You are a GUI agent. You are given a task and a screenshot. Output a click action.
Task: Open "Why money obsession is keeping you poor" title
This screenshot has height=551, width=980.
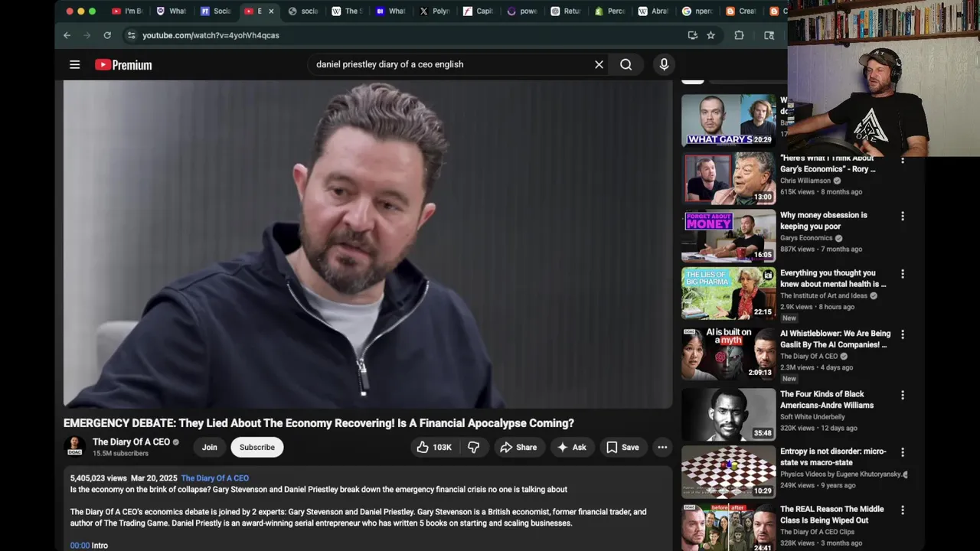click(824, 220)
